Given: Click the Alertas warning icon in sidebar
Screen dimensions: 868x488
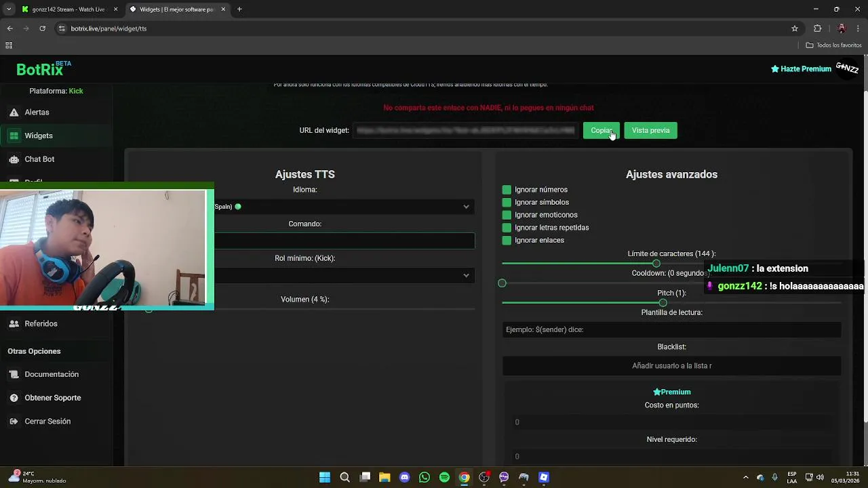Looking at the screenshot, I should pyautogui.click(x=14, y=113).
